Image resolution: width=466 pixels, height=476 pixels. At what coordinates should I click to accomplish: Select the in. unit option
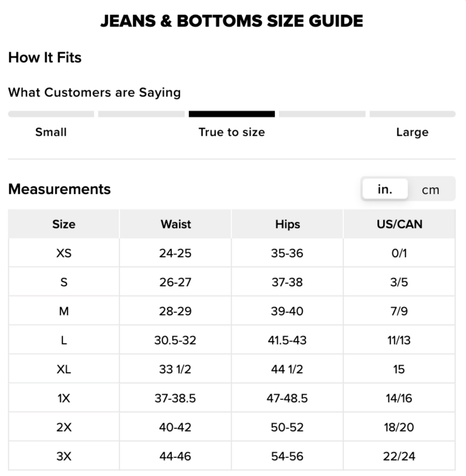pos(385,189)
